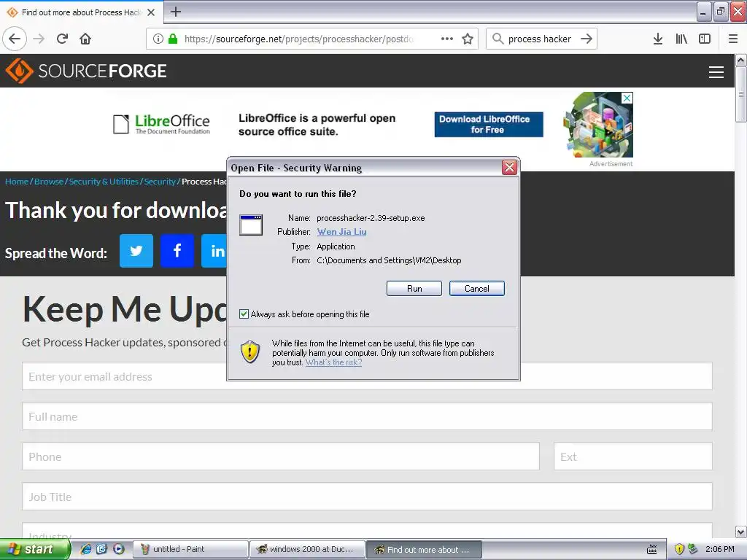Bookmark this page with the star

click(x=468, y=39)
